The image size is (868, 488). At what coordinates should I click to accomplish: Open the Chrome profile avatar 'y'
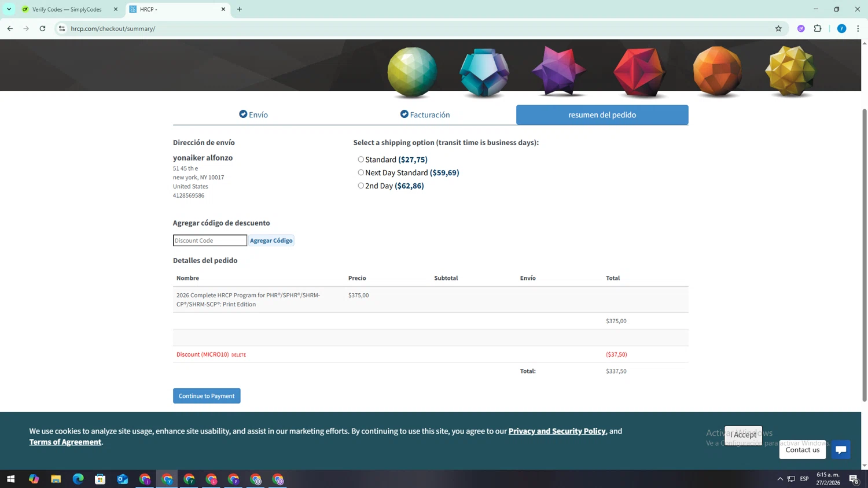click(841, 28)
